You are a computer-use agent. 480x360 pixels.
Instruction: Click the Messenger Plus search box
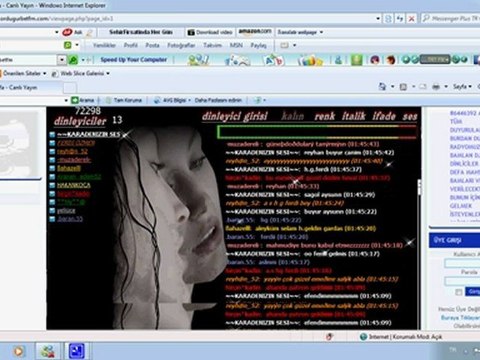[451, 18]
